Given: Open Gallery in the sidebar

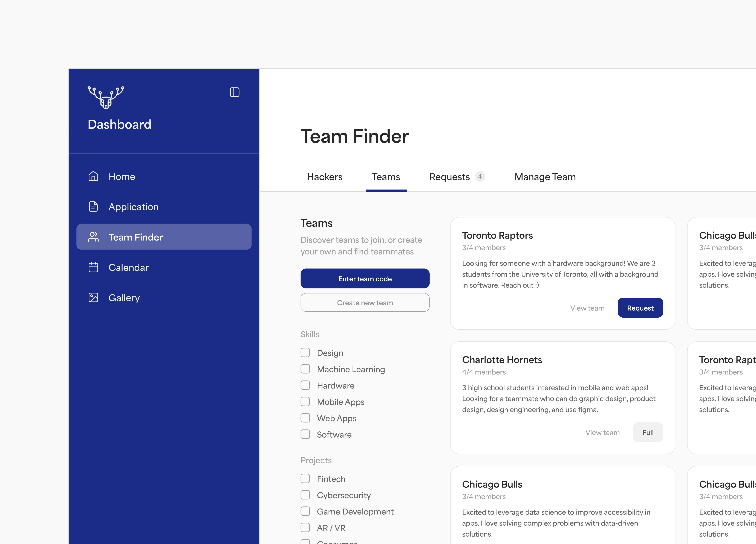Looking at the screenshot, I should (164, 297).
